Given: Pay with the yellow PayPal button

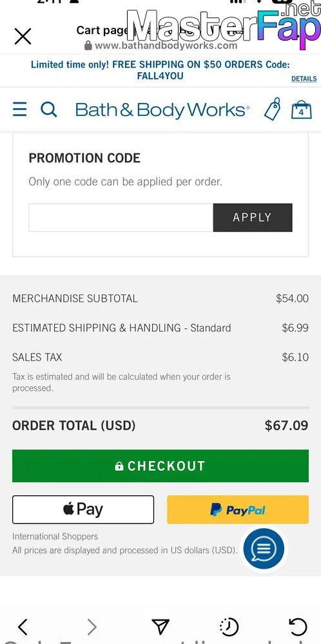Looking at the screenshot, I should click(238, 509).
